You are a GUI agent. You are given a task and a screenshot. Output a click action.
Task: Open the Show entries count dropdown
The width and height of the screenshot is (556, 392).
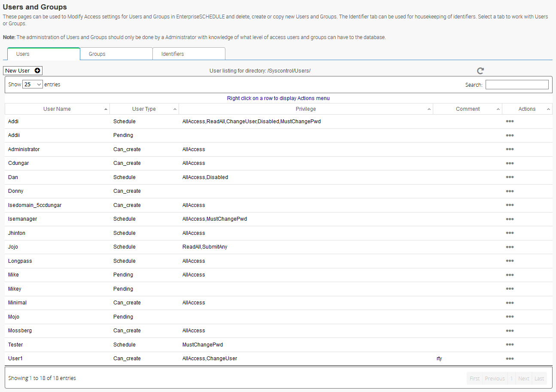(x=33, y=85)
